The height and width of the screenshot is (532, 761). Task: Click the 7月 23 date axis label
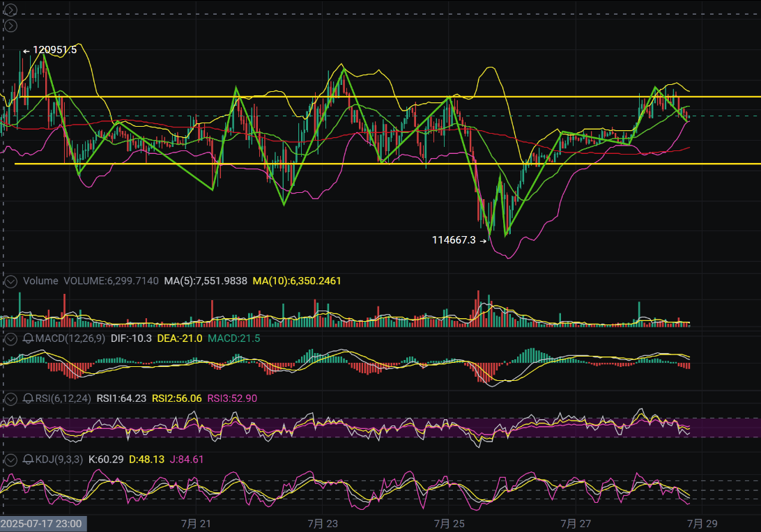coord(323,524)
